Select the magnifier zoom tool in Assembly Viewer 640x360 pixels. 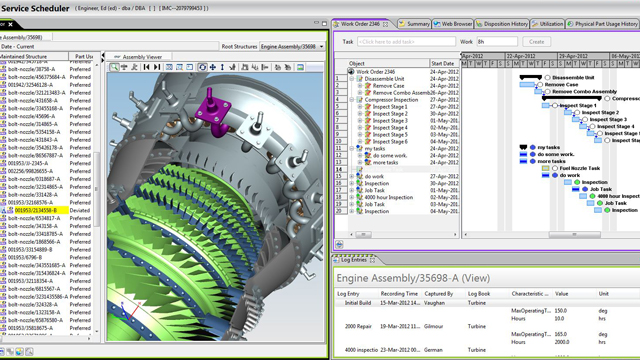click(114, 67)
